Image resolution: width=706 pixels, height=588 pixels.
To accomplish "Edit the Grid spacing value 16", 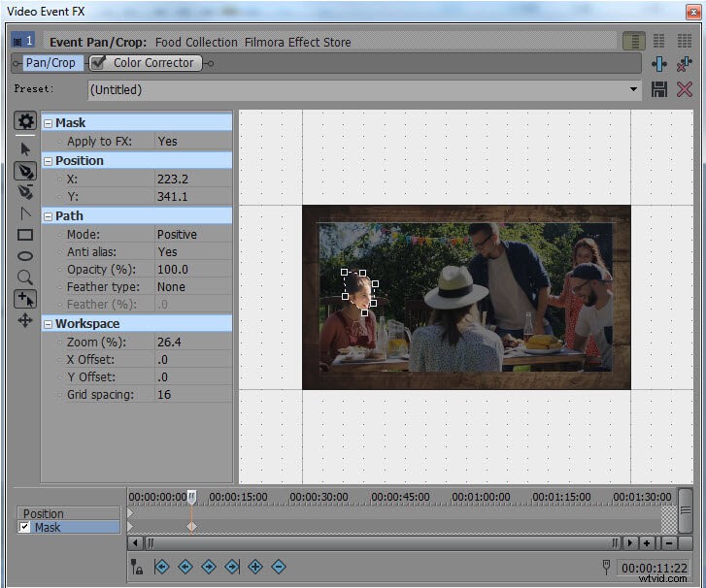I will [x=164, y=395].
